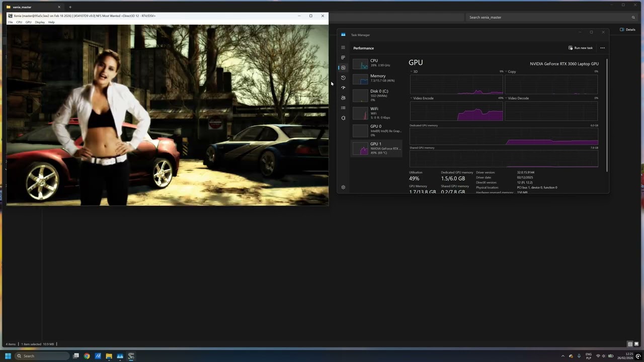Select the WiFi performance item

click(376, 113)
